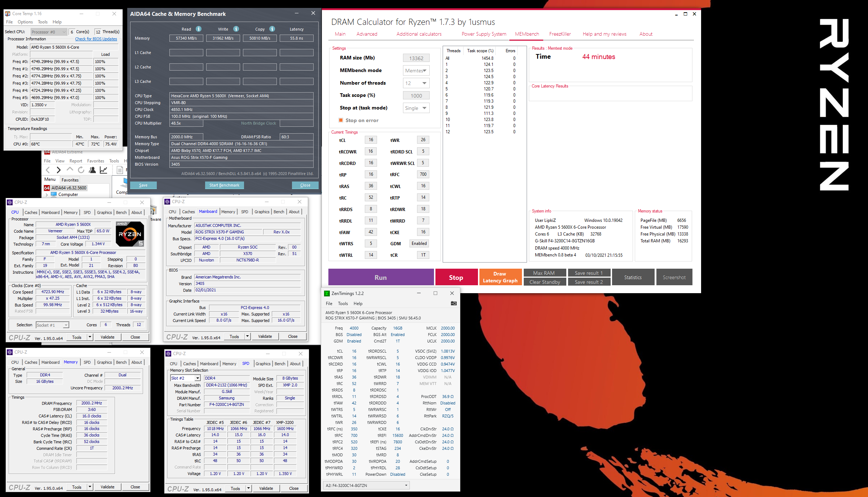Expand the Computer node in AIDA64 tree
Image resolution: width=868 pixels, height=497 pixels.
(46, 194)
